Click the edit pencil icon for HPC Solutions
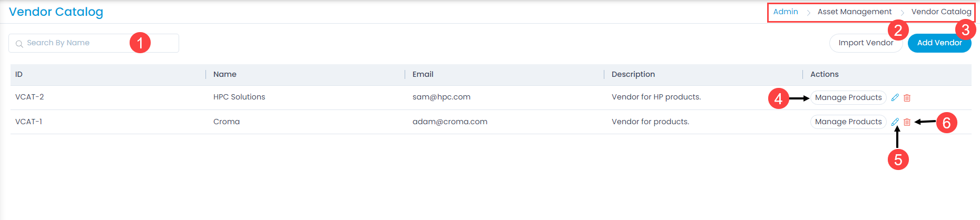980x220 pixels. pos(895,97)
